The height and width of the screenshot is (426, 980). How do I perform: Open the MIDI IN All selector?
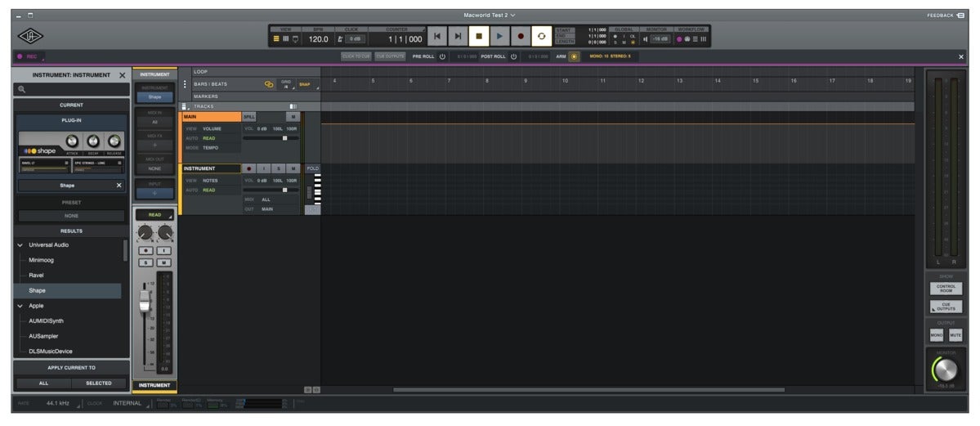coord(154,122)
